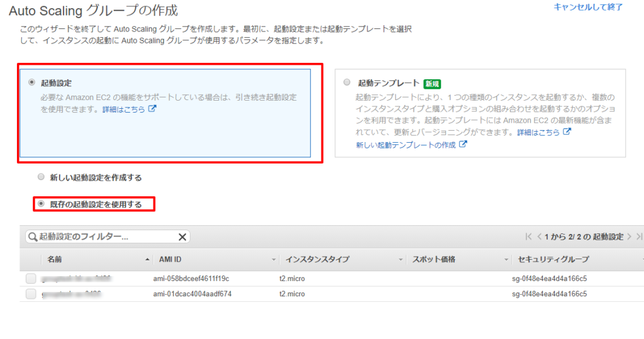Image resolution: width=644 pixels, height=339 pixels.
Task: Open dropdown arrow of インスタンスタイプ column
Action: tap(400, 260)
